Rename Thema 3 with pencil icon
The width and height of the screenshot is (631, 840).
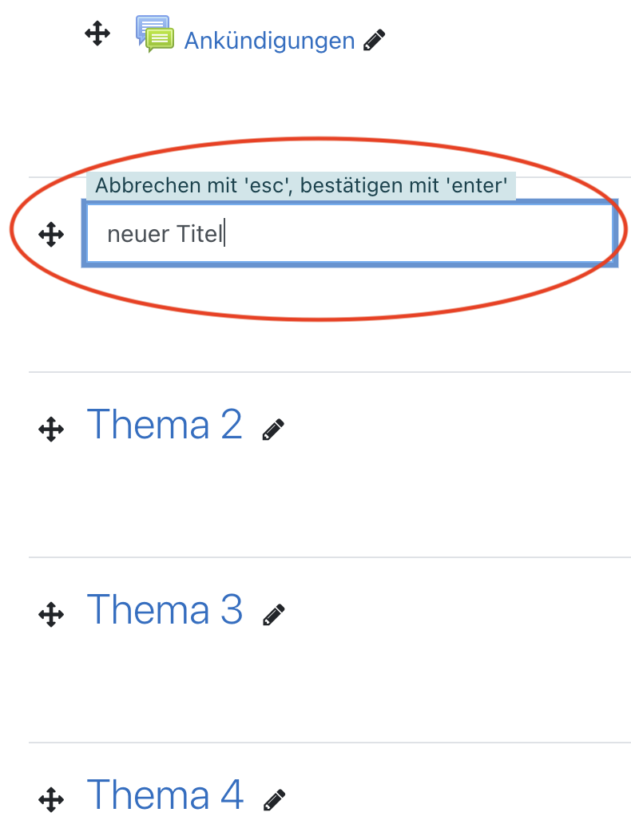click(x=273, y=615)
